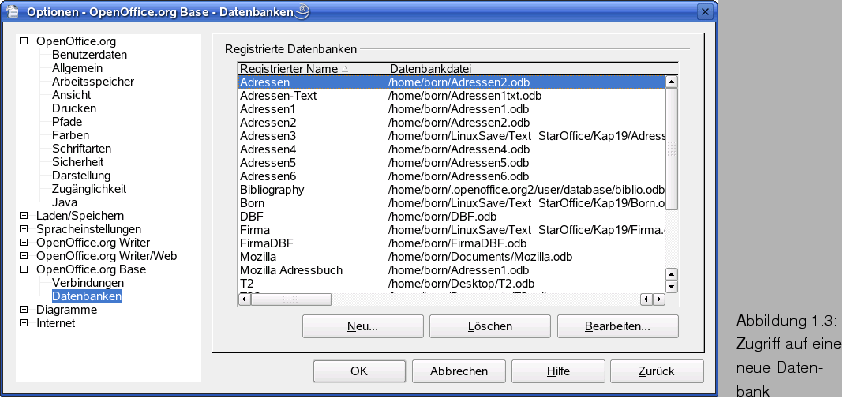The height and width of the screenshot is (397, 842).
Task: Collapse the OpenOffice.org tree node
Action: tap(23, 41)
